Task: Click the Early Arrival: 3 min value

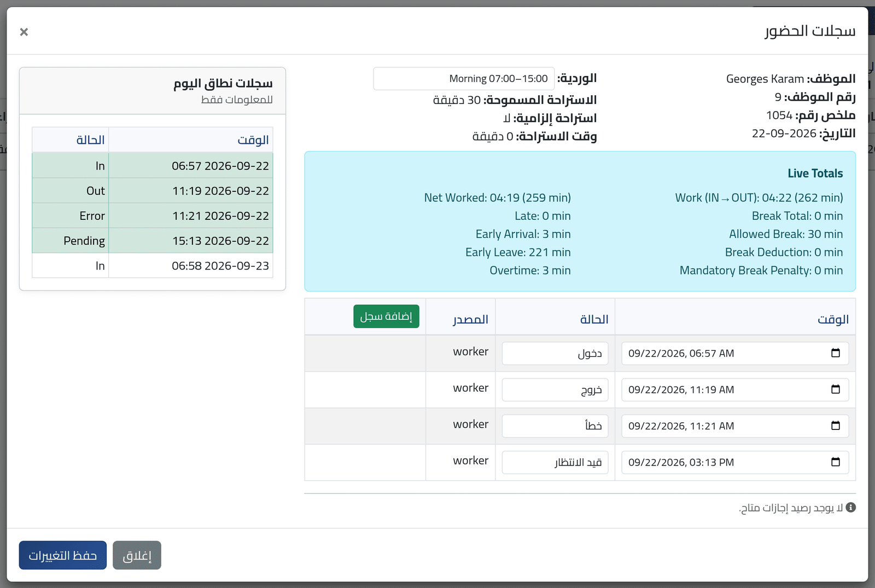Action: [523, 234]
